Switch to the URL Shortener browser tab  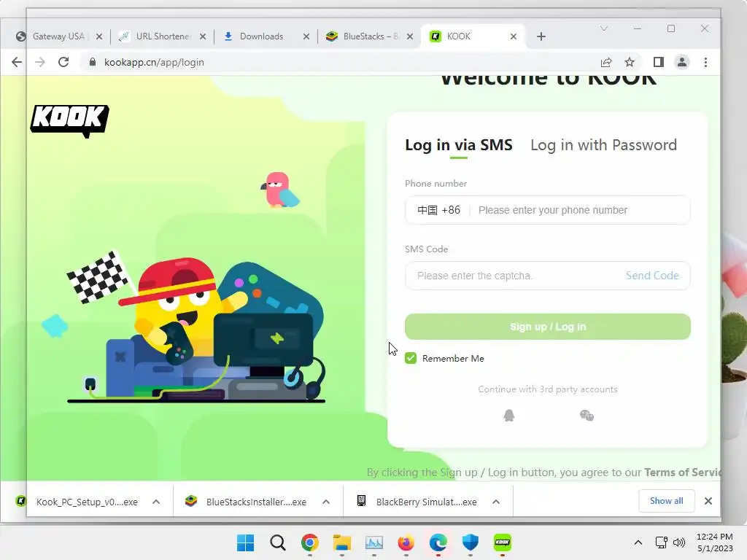point(162,36)
